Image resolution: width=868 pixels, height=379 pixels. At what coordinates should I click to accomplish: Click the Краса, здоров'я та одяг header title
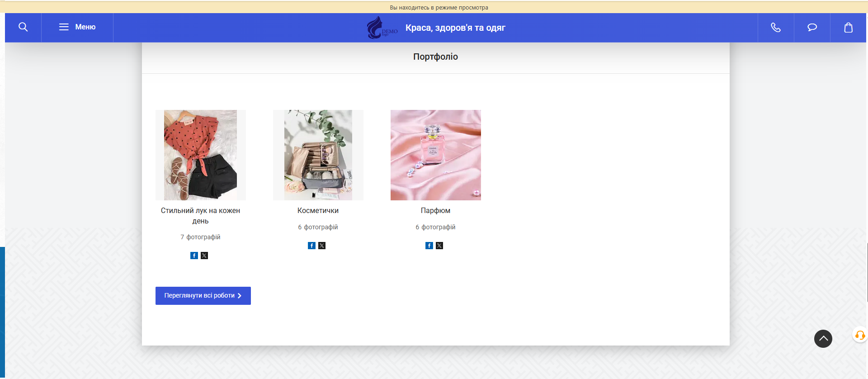455,28
